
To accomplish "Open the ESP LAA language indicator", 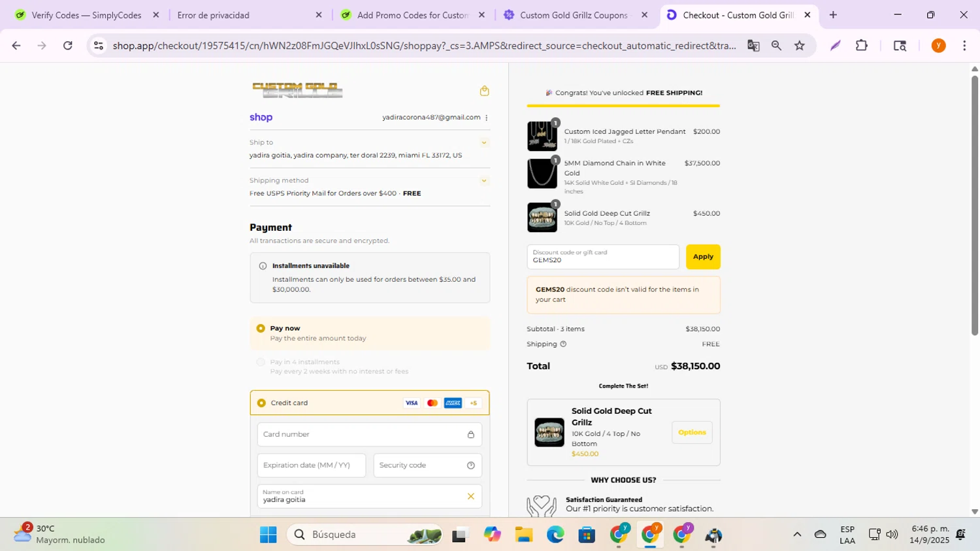I will (847, 535).
